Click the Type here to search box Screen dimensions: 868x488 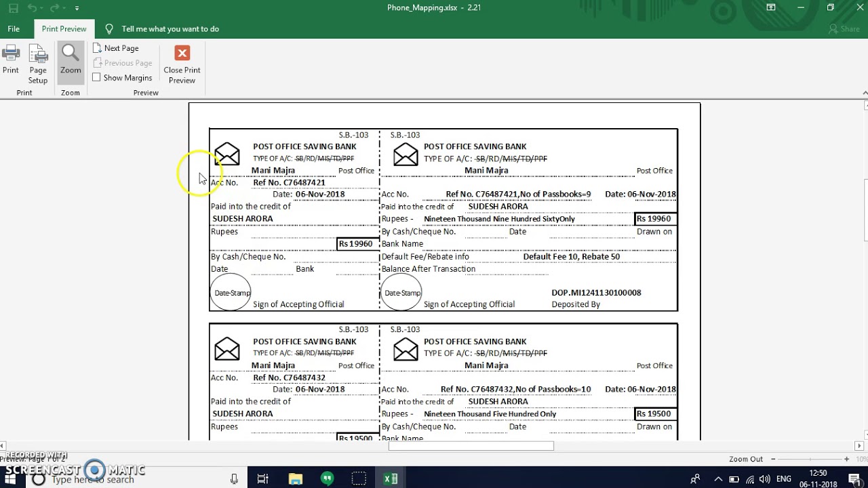(92, 480)
